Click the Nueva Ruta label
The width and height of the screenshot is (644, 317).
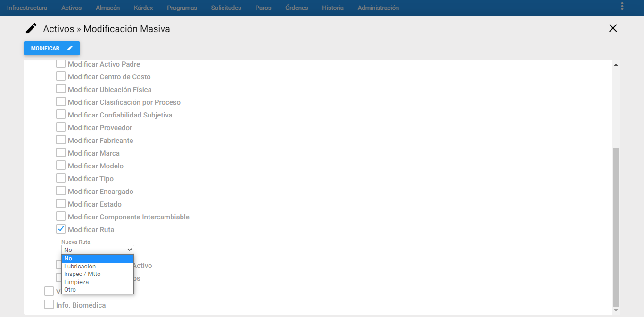pos(75,242)
